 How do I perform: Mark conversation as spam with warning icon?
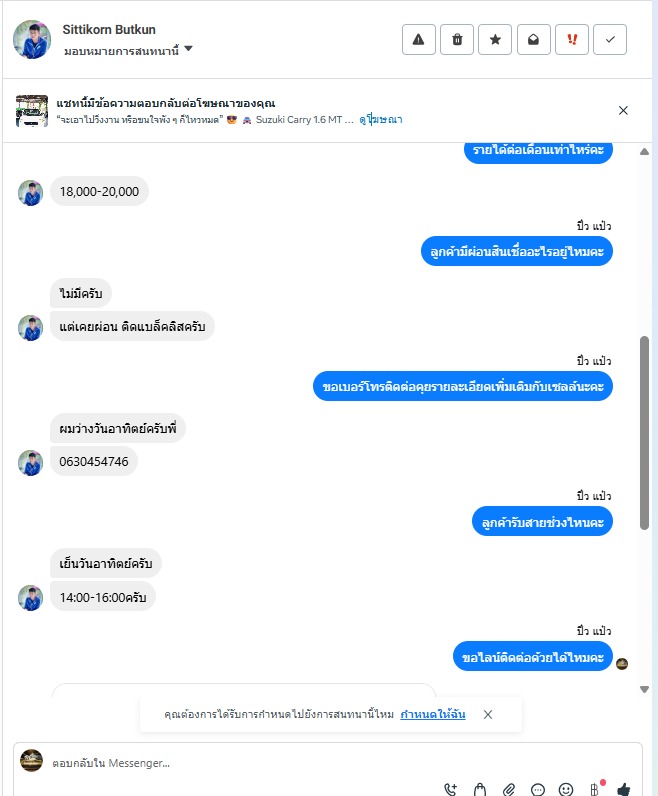click(418, 40)
